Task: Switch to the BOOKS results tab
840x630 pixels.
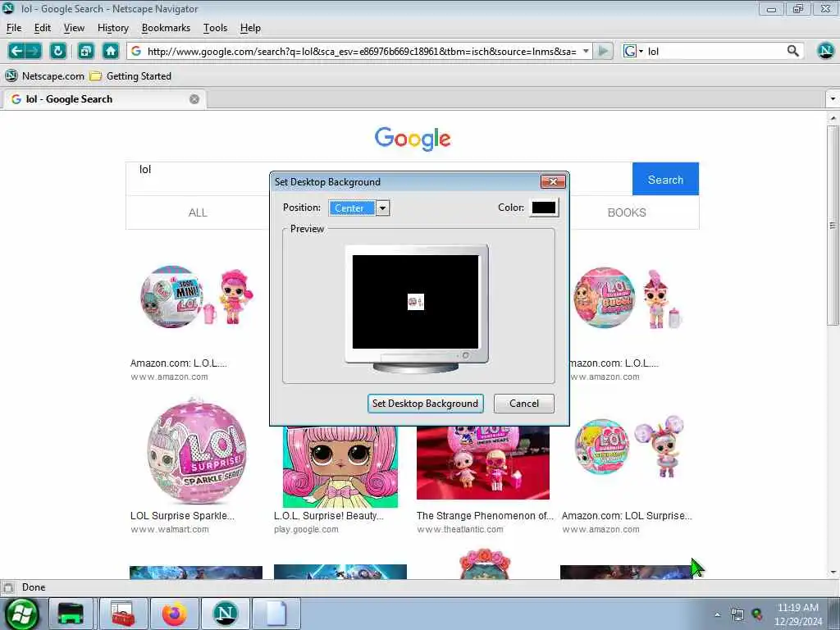Action: 627,212
